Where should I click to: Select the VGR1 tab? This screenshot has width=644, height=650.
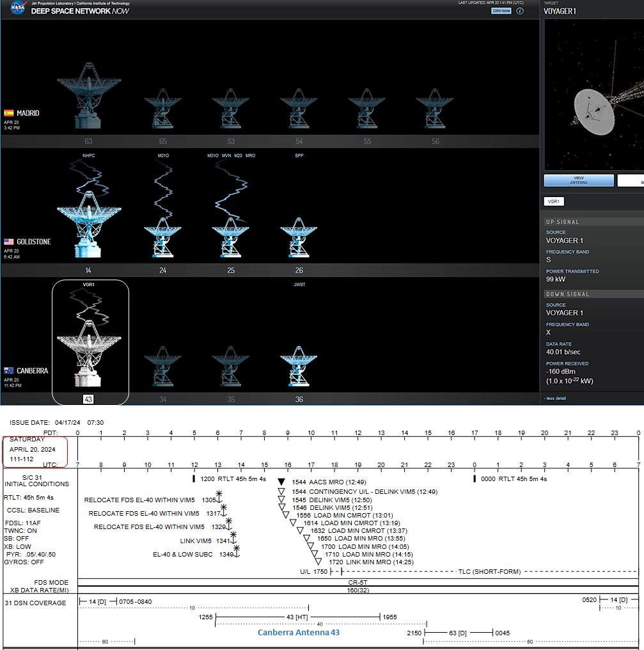pos(554,201)
